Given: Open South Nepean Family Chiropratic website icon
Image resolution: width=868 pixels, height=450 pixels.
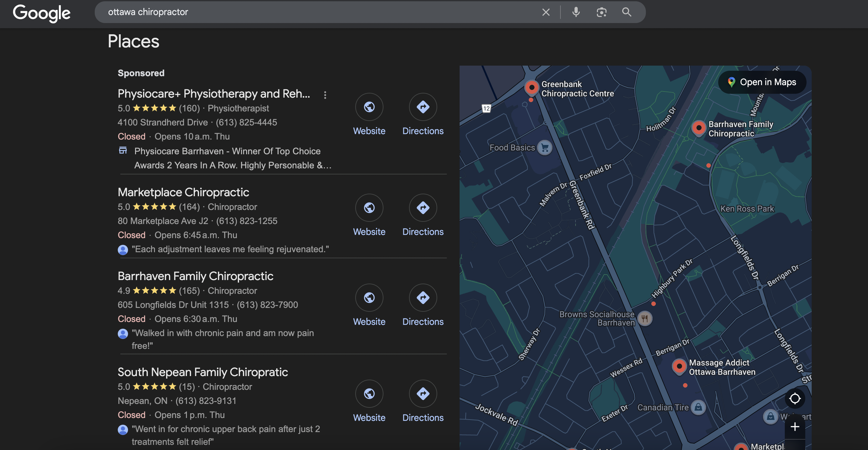Looking at the screenshot, I should click(369, 394).
